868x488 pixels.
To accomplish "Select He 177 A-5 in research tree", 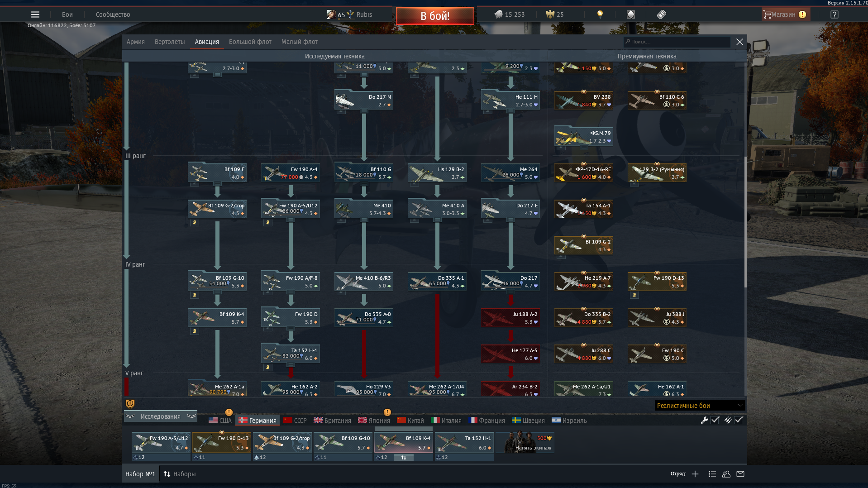I will (510, 354).
